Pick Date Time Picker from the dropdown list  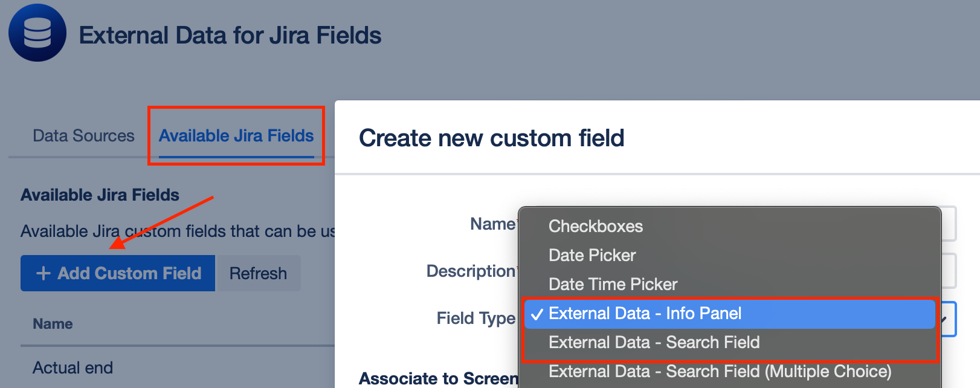613,284
